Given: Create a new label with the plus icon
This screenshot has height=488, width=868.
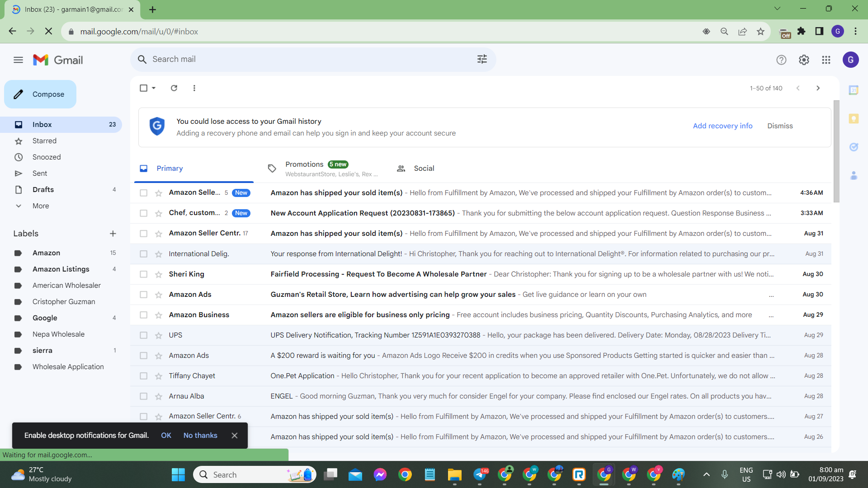Looking at the screenshot, I should pyautogui.click(x=113, y=234).
